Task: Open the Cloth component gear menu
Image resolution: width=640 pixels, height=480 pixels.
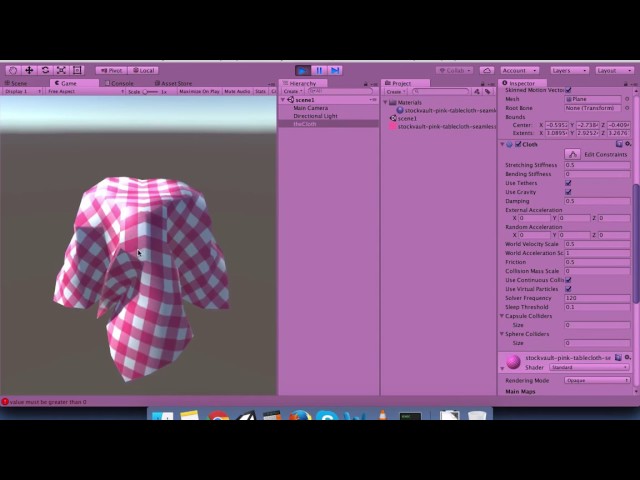Action: (628, 144)
